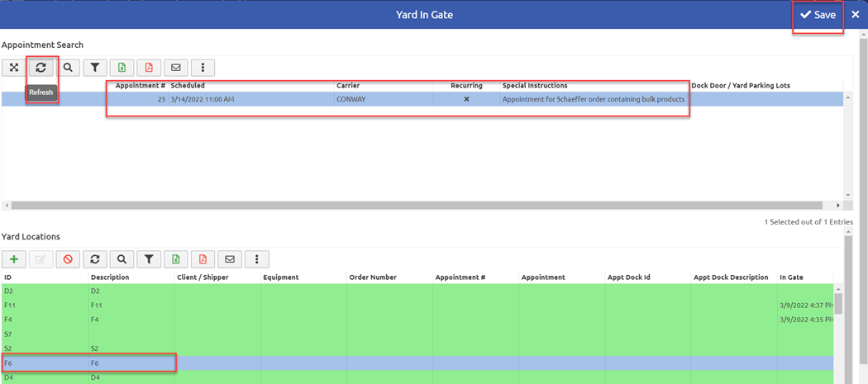Export Yard Locations to Excel

click(x=176, y=259)
